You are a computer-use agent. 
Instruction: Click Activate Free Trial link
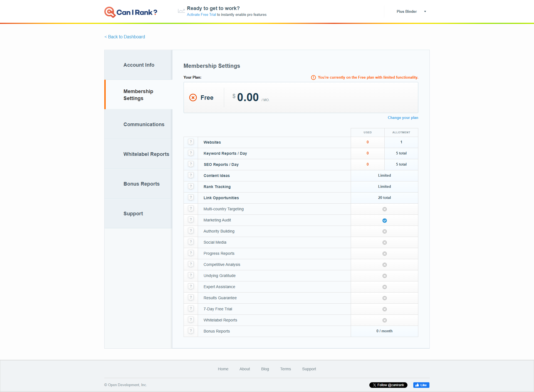(201, 15)
